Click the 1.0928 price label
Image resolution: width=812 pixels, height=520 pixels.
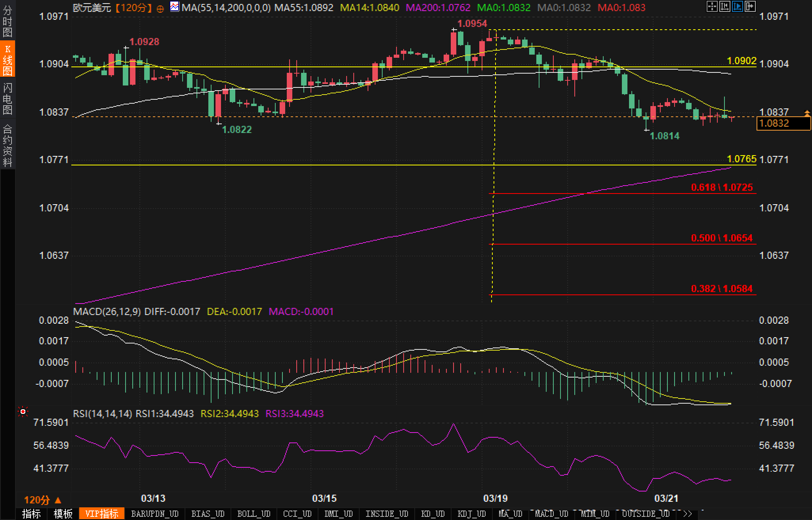click(x=145, y=42)
